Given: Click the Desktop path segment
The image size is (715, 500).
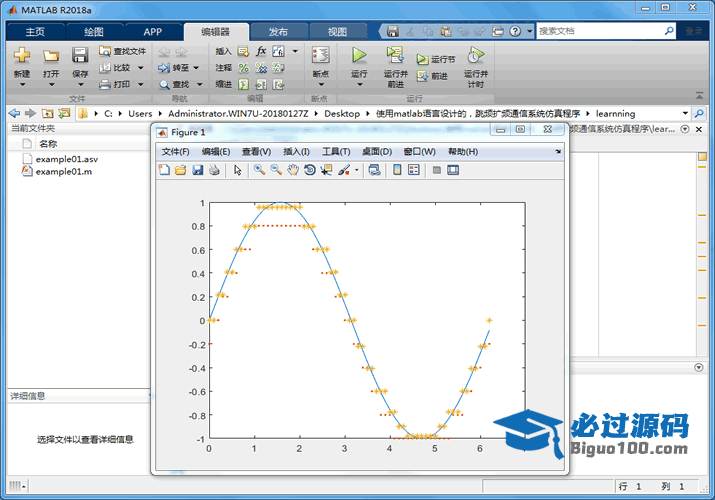Looking at the screenshot, I should 342,113.
